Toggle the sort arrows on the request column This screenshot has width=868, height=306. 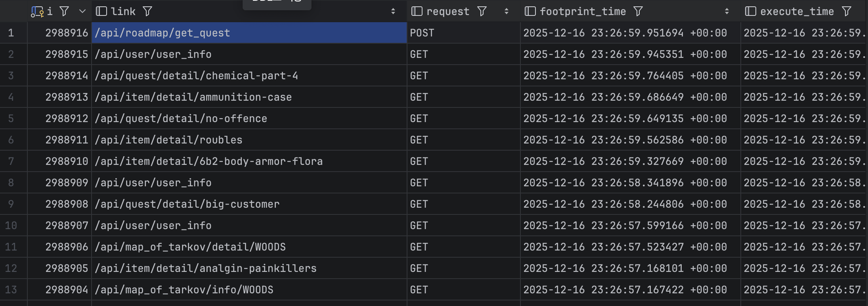507,11
